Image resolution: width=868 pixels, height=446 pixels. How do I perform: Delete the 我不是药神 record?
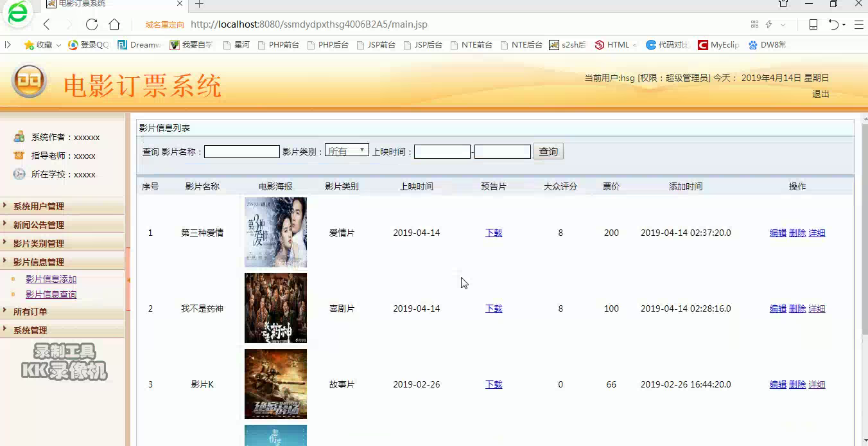coord(797,308)
